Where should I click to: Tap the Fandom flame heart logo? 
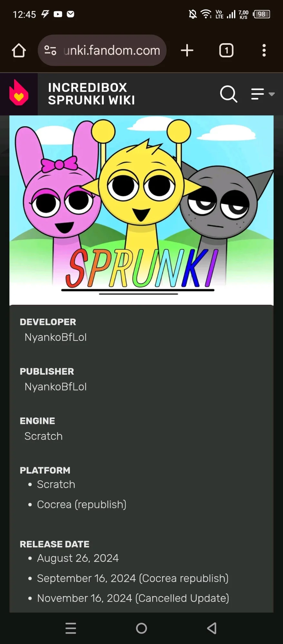[x=19, y=94]
